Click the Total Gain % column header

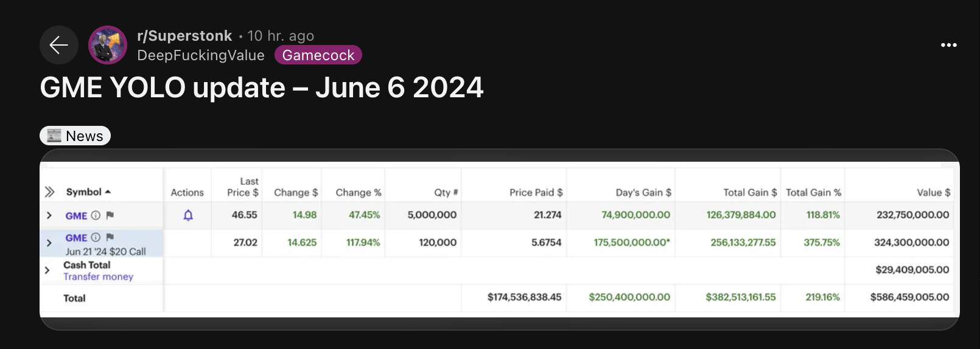click(x=813, y=192)
